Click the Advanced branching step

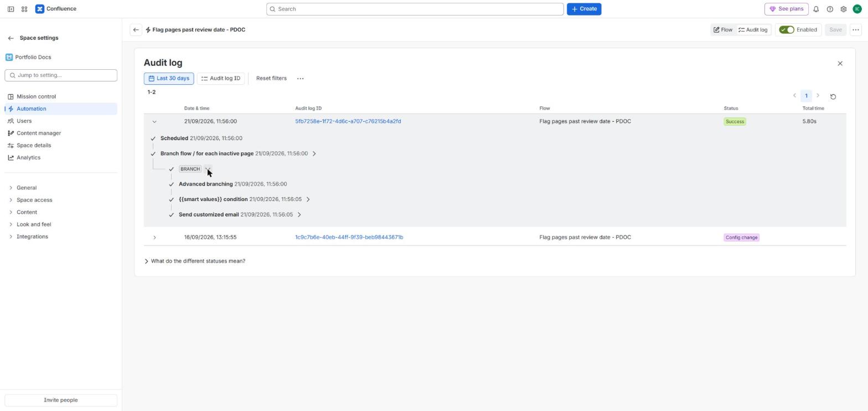233,184
